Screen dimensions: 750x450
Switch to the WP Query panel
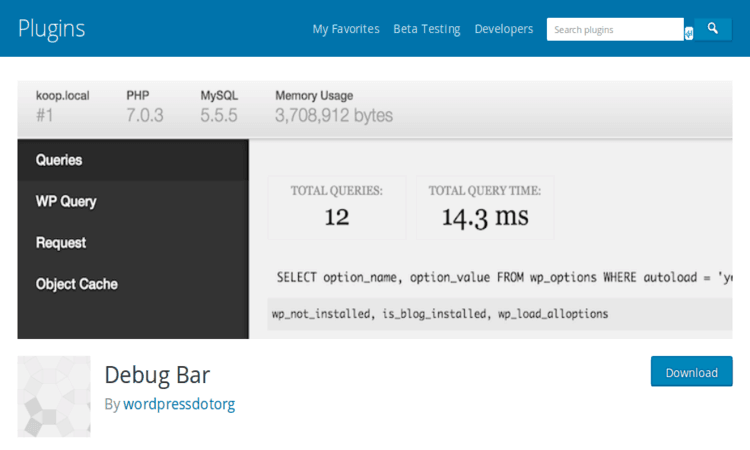[x=133, y=201]
